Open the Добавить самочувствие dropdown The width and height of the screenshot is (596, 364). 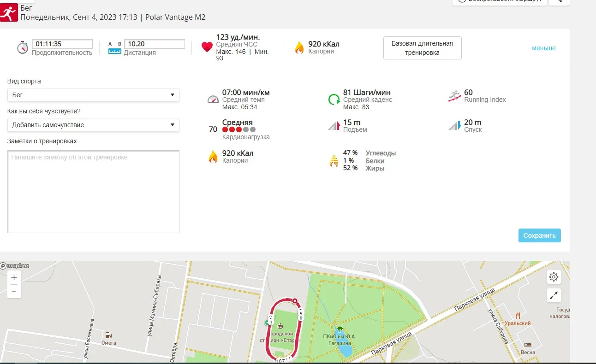93,125
